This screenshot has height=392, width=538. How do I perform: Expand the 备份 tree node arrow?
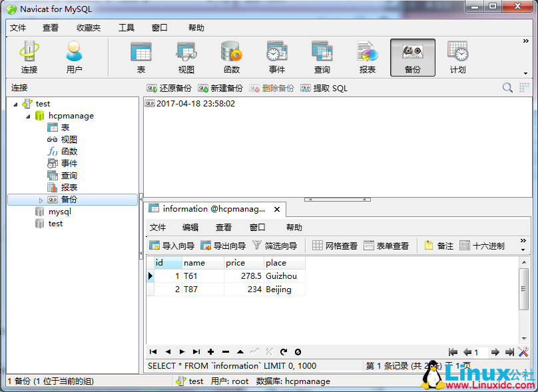(41, 200)
